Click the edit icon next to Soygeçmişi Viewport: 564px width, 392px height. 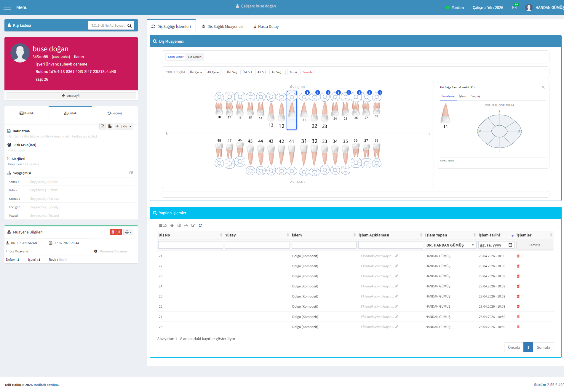click(x=131, y=173)
